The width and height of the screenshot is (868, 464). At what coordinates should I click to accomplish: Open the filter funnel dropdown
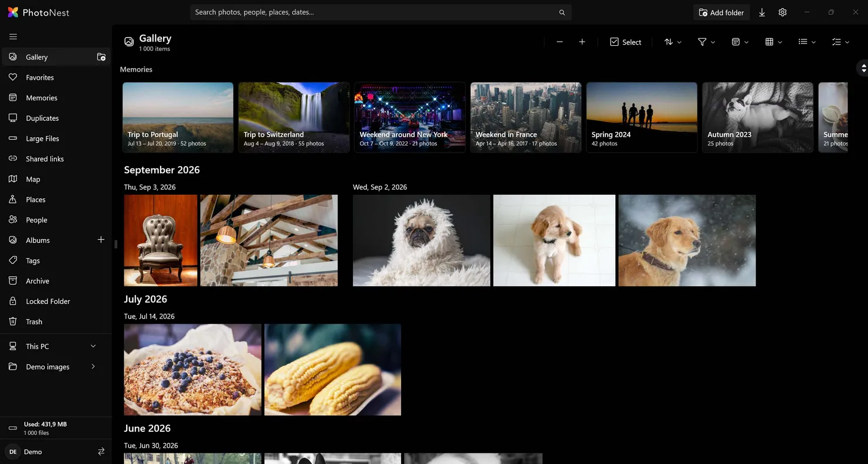[706, 42]
